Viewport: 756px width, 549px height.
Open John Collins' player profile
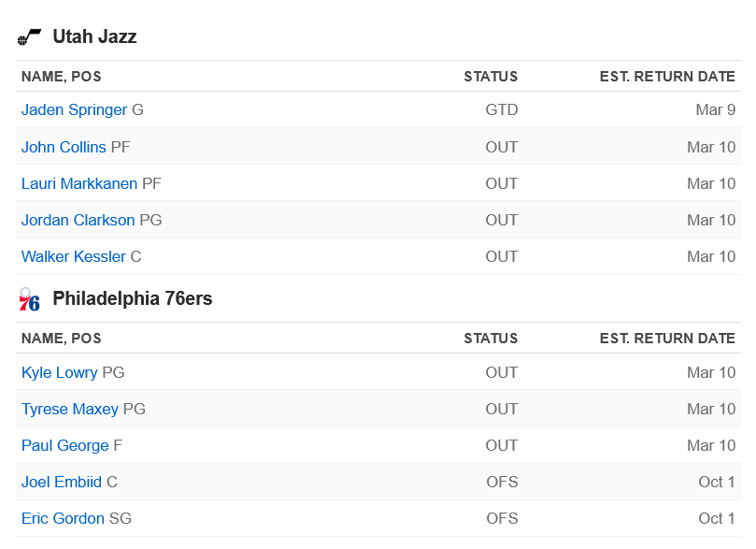coord(64,147)
